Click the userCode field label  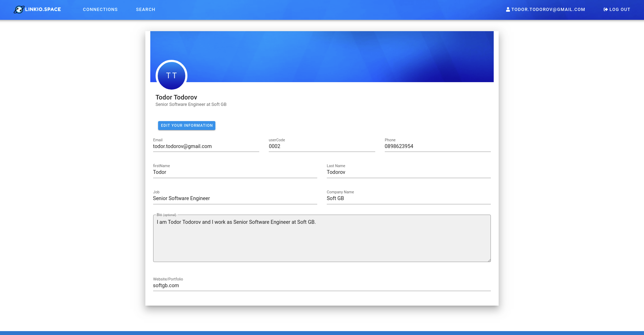(277, 140)
